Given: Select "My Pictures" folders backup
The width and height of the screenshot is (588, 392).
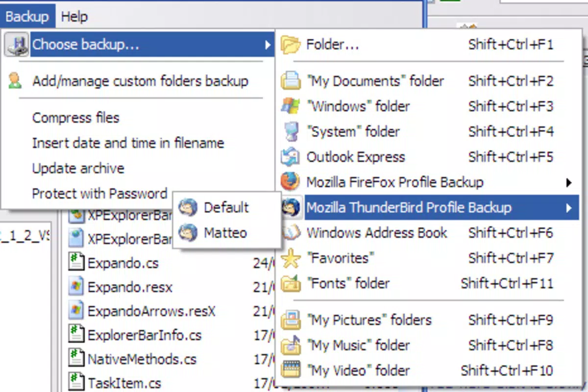Looking at the screenshot, I should tap(369, 320).
